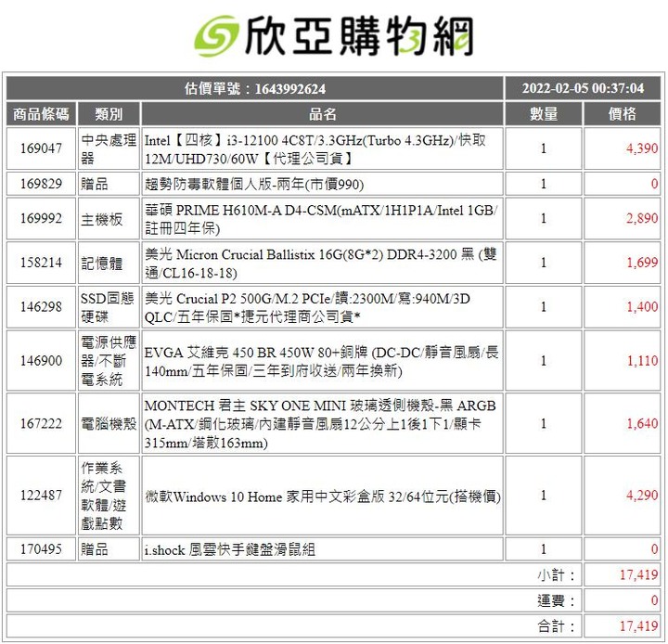Screen dimensions: 668x644
Task: Click the 記憶體 category cell
Action: click(x=109, y=263)
